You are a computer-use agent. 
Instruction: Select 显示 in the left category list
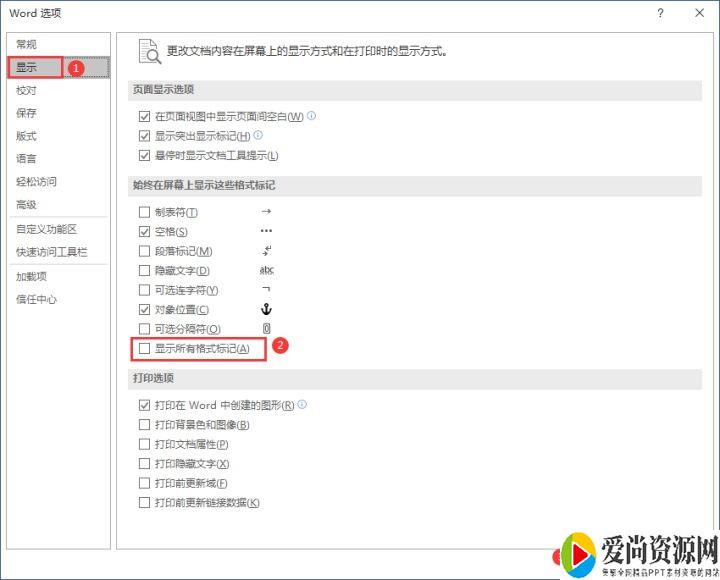click(26, 67)
